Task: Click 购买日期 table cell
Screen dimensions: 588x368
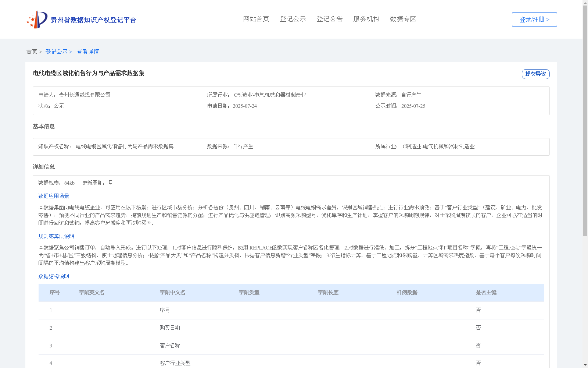Action: (170, 328)
